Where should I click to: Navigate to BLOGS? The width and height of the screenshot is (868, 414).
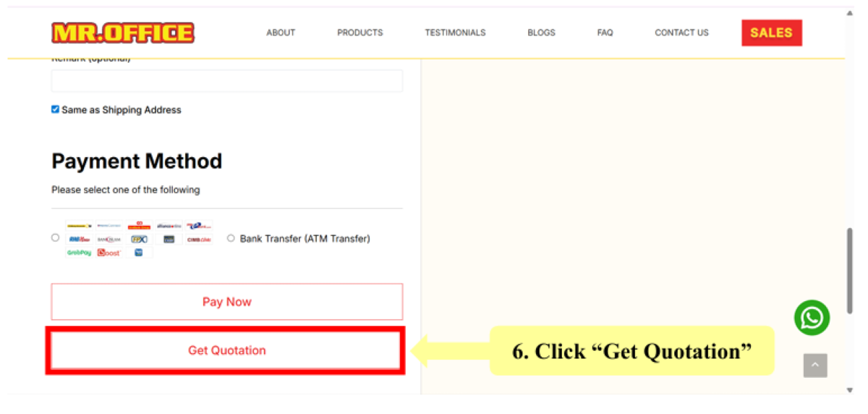click(x=541, y=33)
